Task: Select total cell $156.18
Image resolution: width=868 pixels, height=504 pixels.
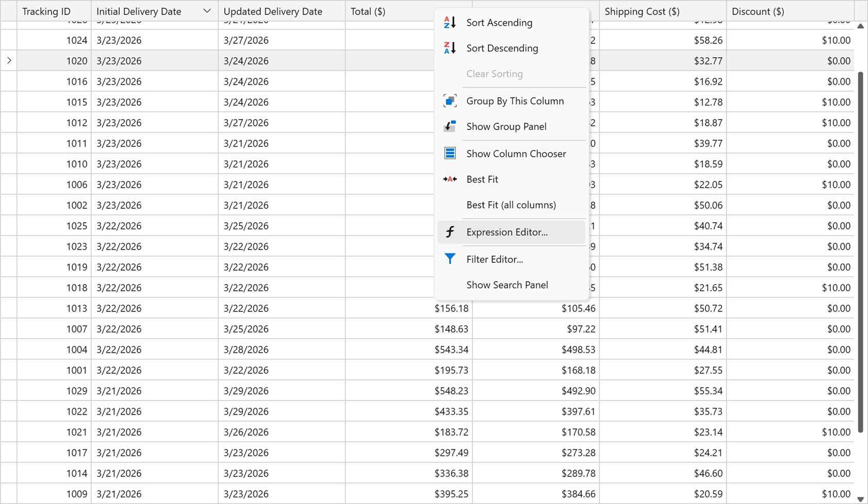Action: tap(408, 308)
